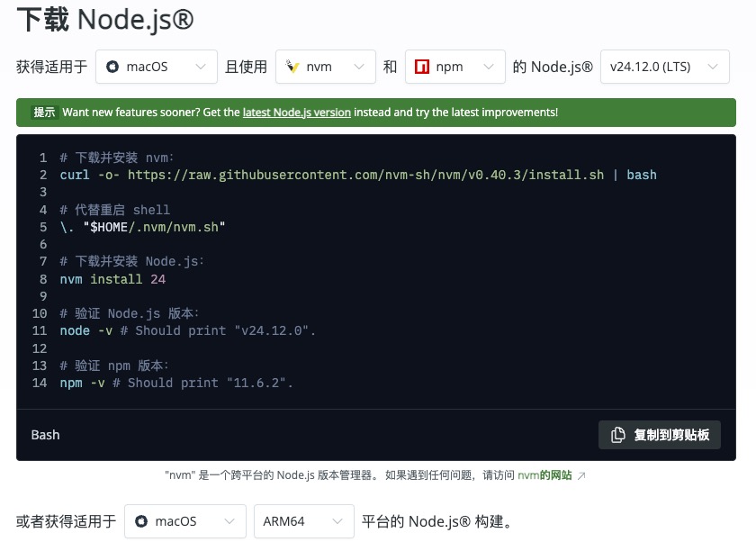The height and width of the screenshot is (551, 756).
Task: Click the word "bash" after the pipe
Action: 642,175
